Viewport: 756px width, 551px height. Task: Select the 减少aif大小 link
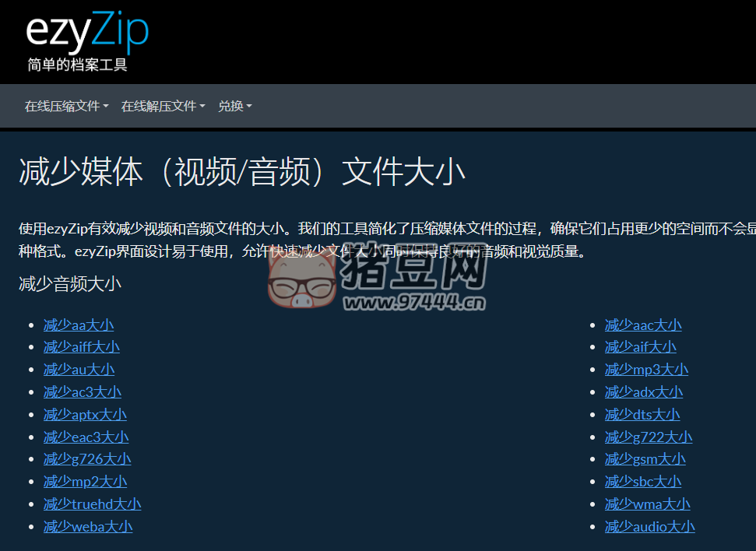(640, 347)
